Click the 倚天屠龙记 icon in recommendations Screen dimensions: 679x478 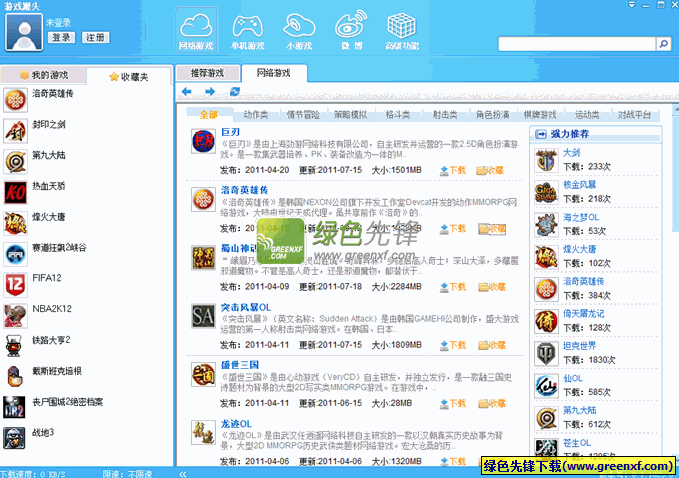tap(546, 321)
